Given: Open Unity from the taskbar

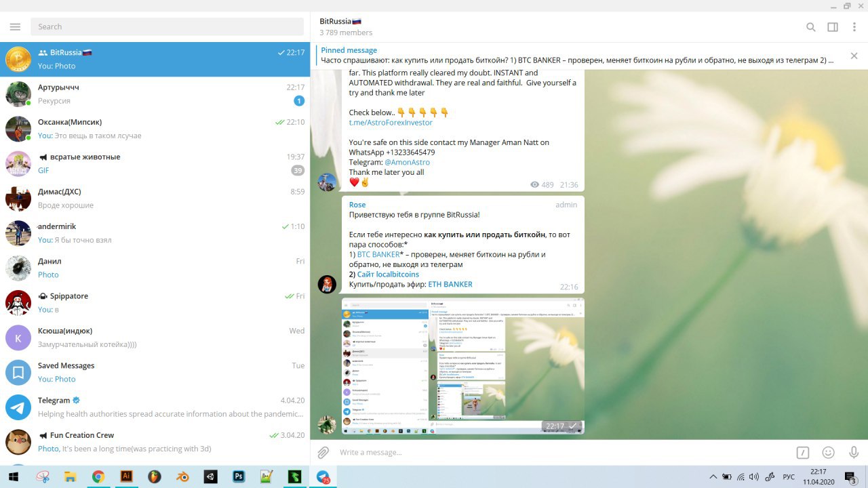Looking at the screenshot, I should (210, 476).
